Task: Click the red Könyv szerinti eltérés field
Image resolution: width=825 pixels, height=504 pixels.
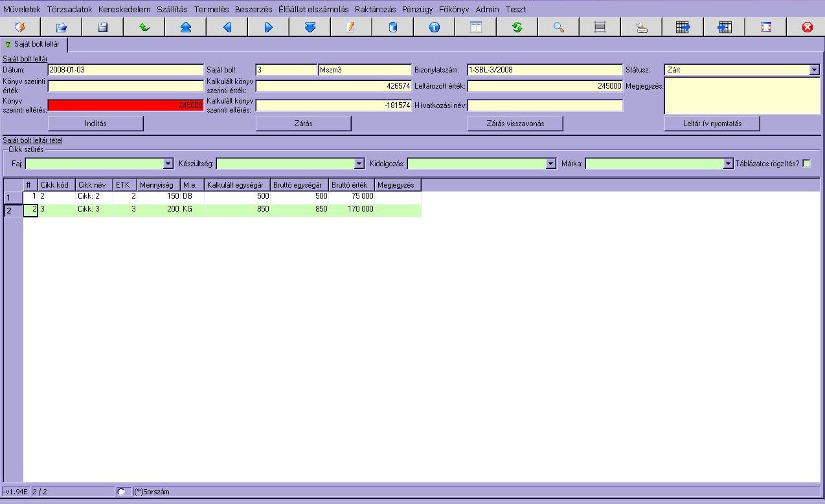Action: 126,105
